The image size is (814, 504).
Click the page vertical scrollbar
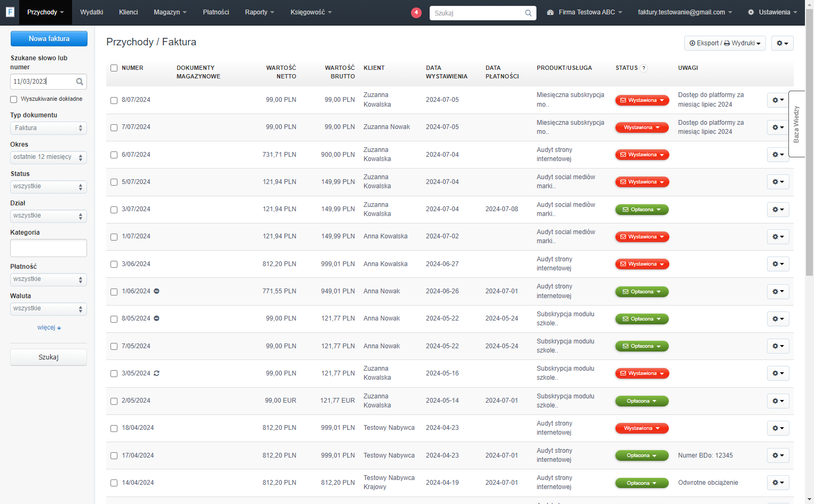pyautogui.click(x=810, y=141)
